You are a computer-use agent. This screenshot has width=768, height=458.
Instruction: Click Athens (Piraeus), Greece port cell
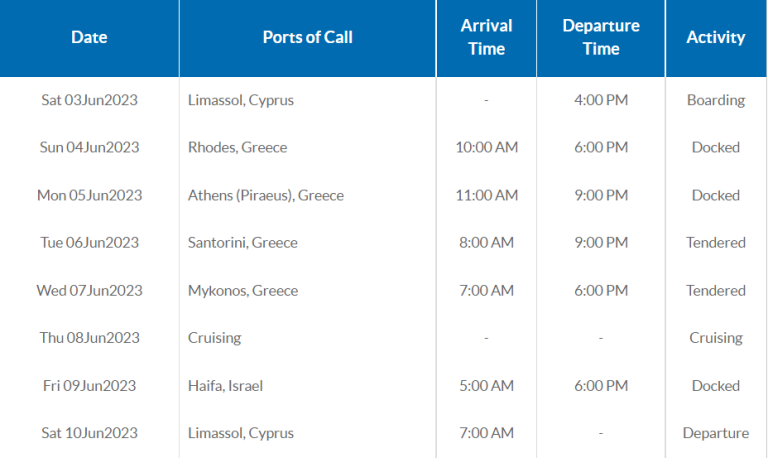pyautogui.click(x=265, y=196)
